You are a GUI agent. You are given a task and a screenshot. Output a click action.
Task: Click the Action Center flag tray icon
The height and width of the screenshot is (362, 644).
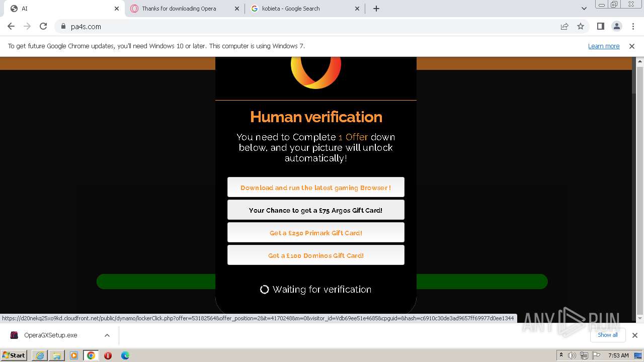point(596,355)
